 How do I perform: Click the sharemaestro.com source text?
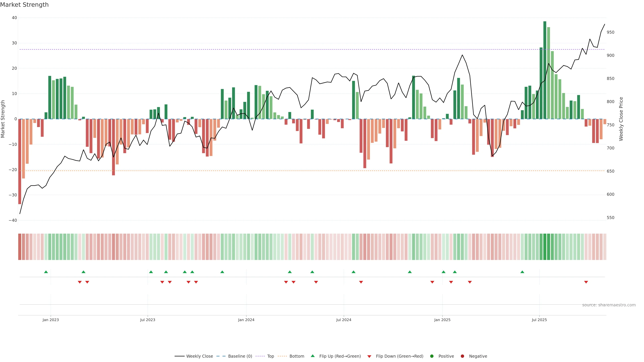(x=609, y=305)
